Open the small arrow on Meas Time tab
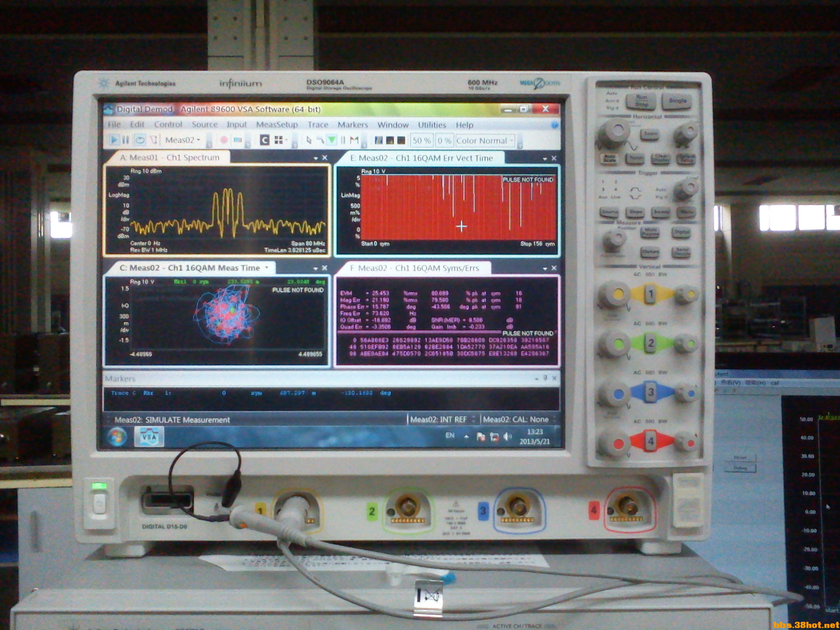Image resolution: width=840 pixels, height=630 pixels. tap(267, 267)
